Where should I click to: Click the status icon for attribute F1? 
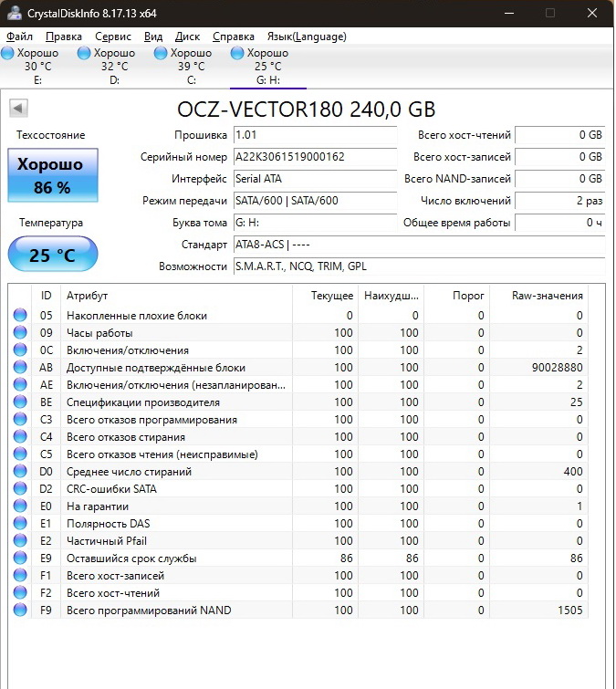(20, 575)
